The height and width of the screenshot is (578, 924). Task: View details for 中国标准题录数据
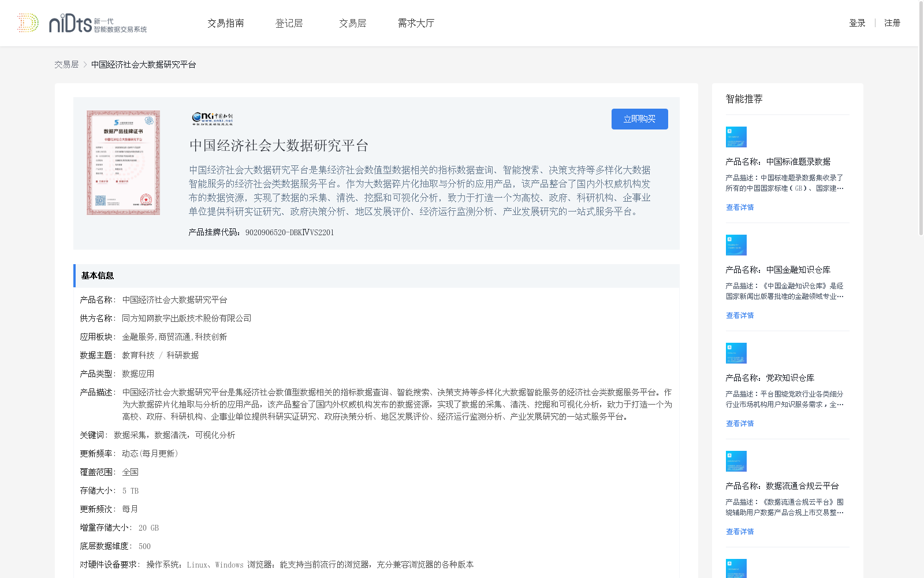point(740,208)
